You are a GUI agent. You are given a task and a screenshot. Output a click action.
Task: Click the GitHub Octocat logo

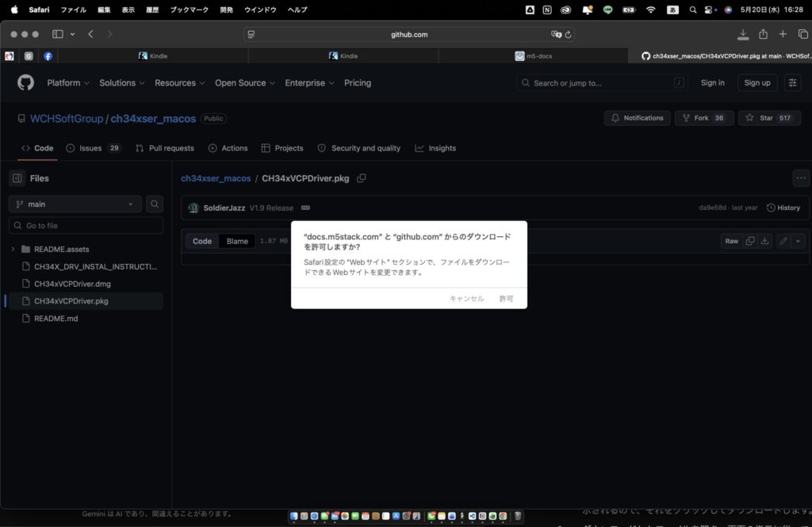pos(25,83)
